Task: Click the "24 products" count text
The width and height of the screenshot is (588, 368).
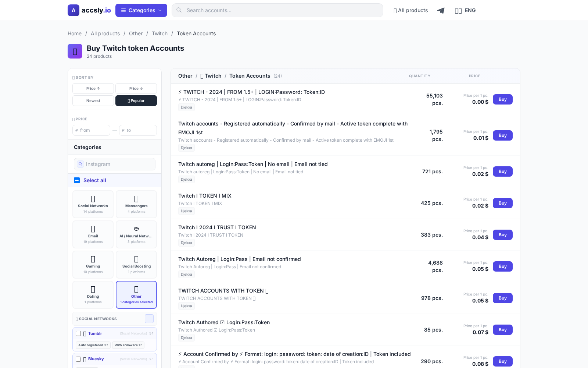Action: (99, 56)
